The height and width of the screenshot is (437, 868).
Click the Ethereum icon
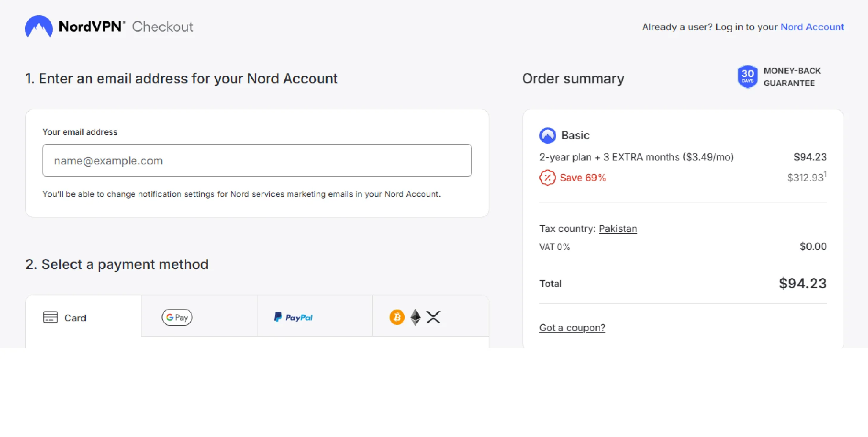416,317
